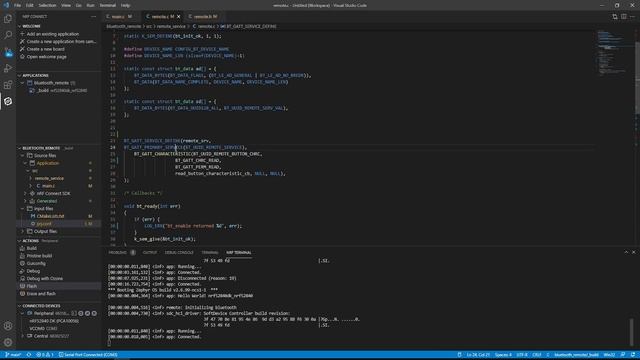This screenshot has height=360, width=640.
Task: Open the Accounts icon in activity bar
Action: [8, 326]
